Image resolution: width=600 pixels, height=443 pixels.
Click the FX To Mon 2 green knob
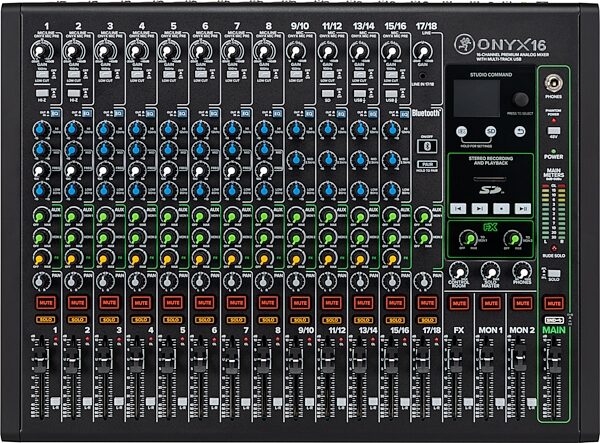coord(513,239)
